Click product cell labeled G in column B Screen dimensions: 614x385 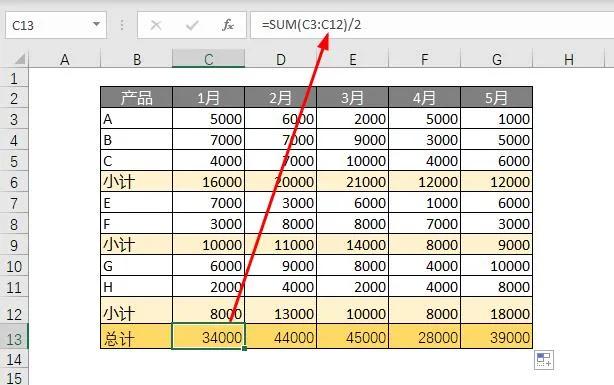pos(137,266)
